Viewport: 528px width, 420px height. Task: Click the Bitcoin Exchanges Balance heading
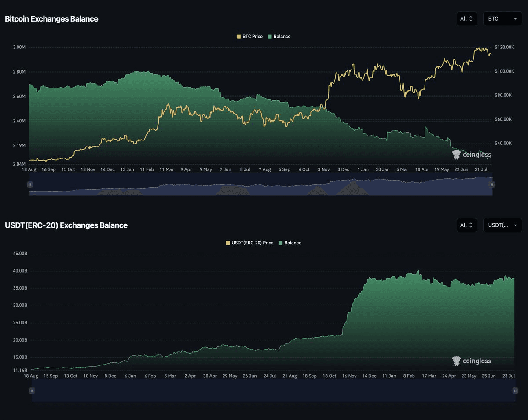pos(51,19)
